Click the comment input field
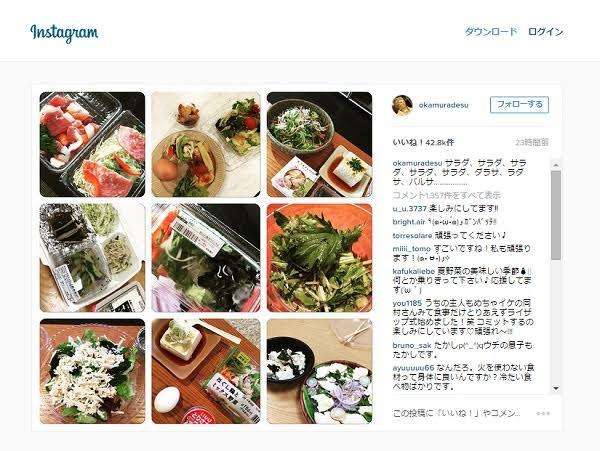 point(457,413)
